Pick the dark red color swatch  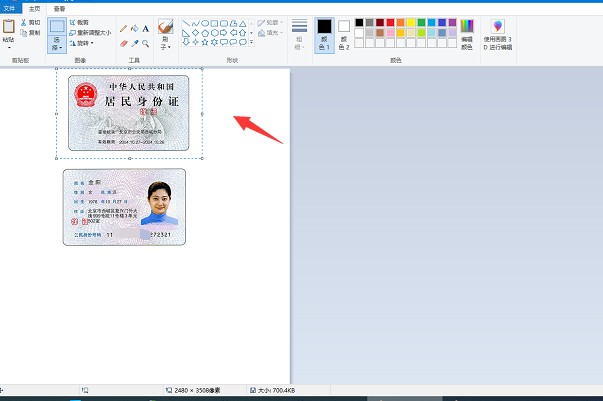(380, 23)
